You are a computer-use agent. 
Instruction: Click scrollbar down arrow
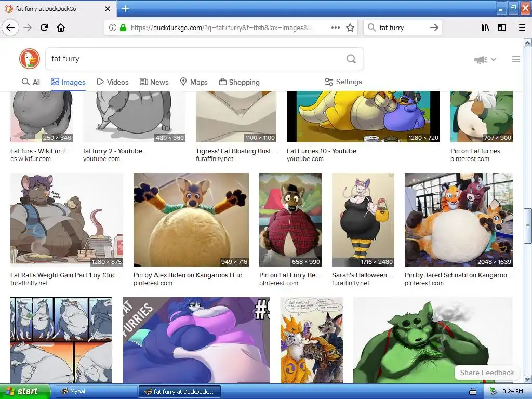(x=528, y=379)
